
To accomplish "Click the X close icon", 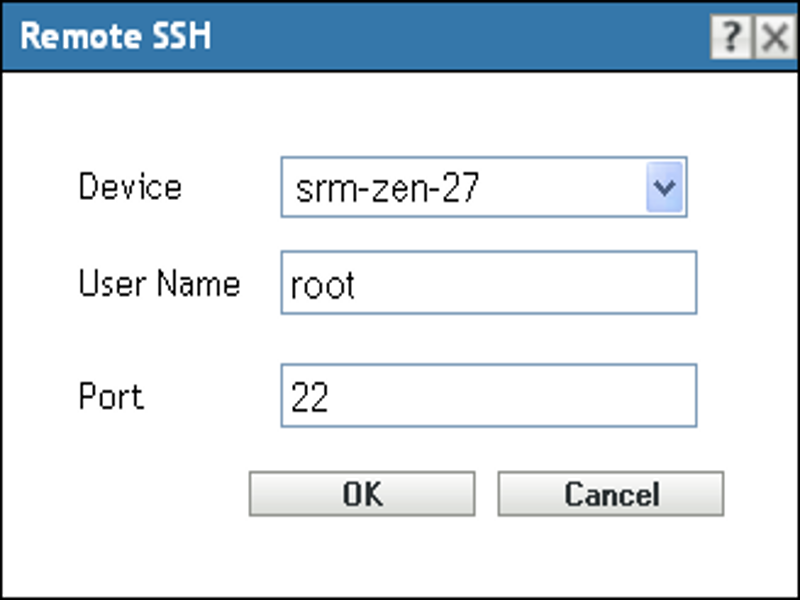I will [x=774, y=36].
